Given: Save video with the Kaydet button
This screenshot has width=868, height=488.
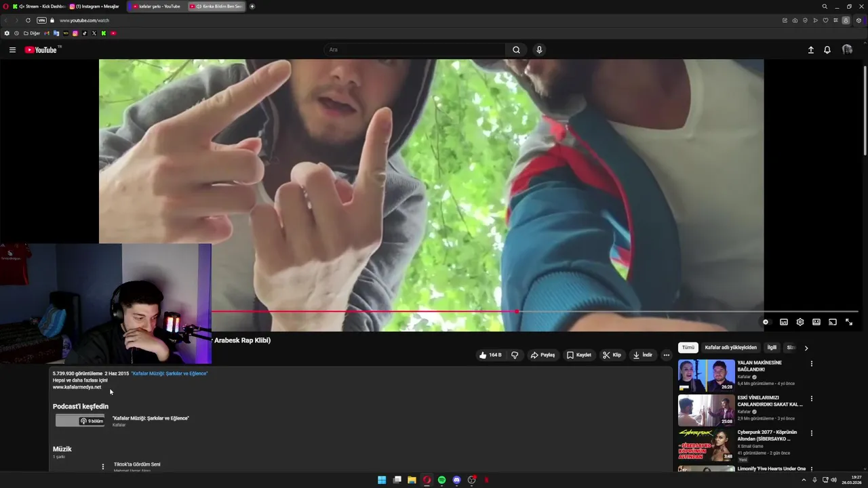Looking at the screenshot, I should pos(579,355).
